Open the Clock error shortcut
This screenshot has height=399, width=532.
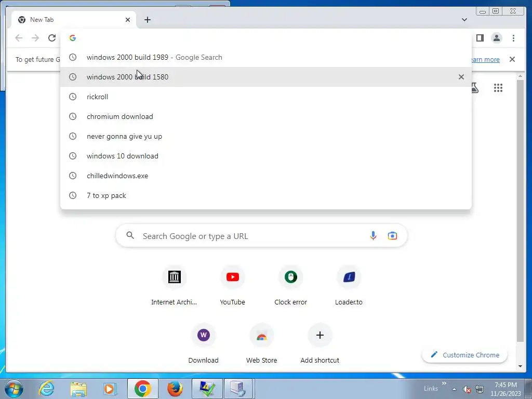tap(291, 285)
